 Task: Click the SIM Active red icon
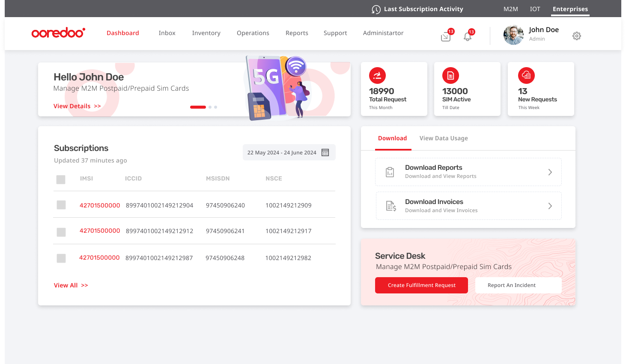(450, 76)
